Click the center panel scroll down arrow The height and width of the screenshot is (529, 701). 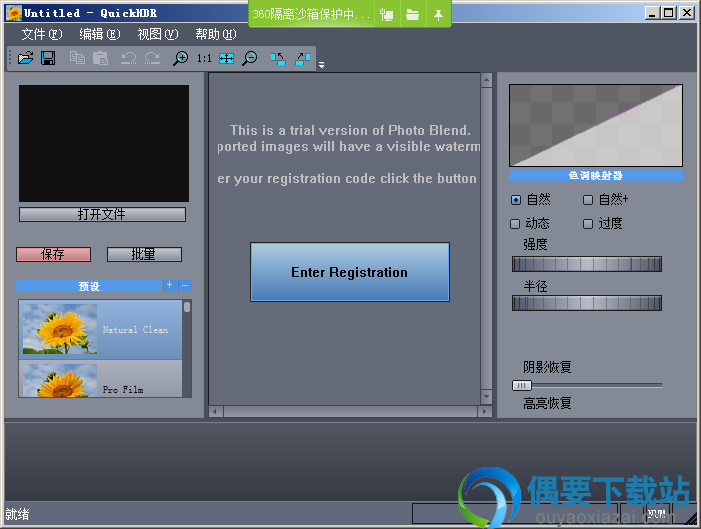pos(486,397)
